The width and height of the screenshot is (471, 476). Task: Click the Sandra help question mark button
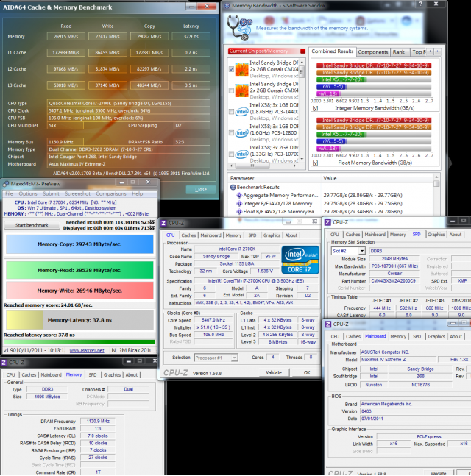(420, 4)
